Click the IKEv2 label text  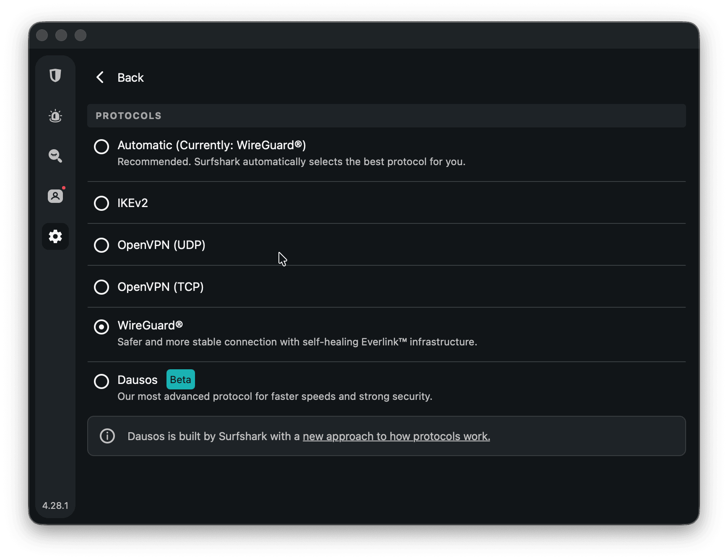click(x=133, y=203)
